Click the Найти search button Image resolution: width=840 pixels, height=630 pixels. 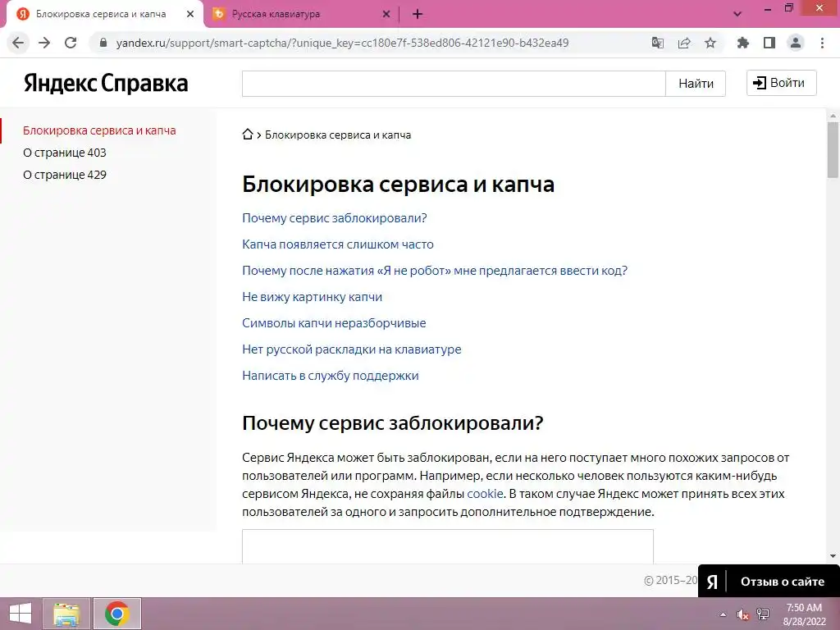point(696,84)
